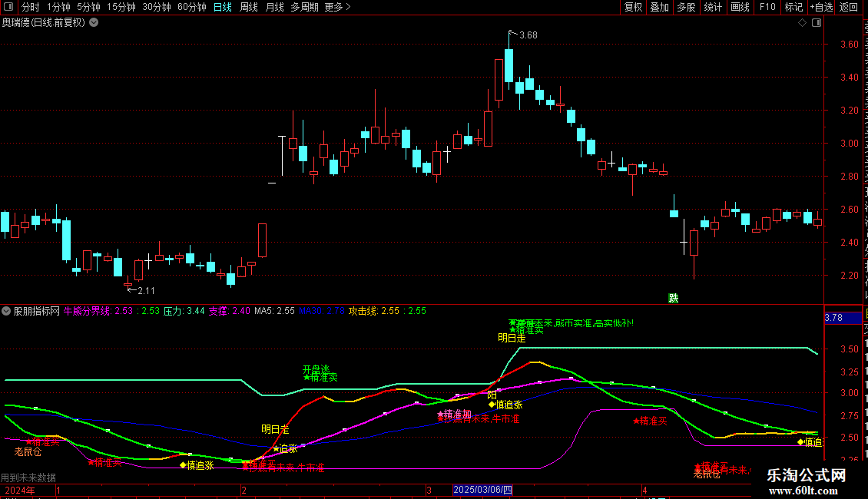Click the MA30: 2.78 label

point(322,311)
